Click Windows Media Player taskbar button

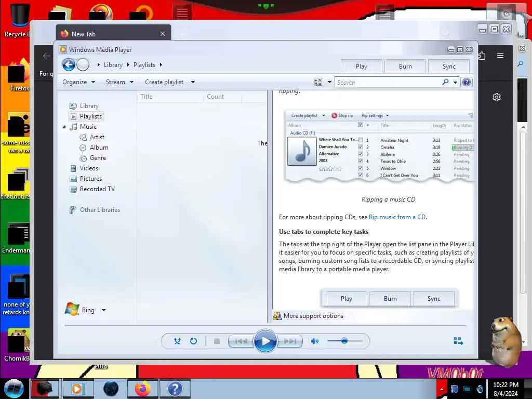[x=78, y=389]
